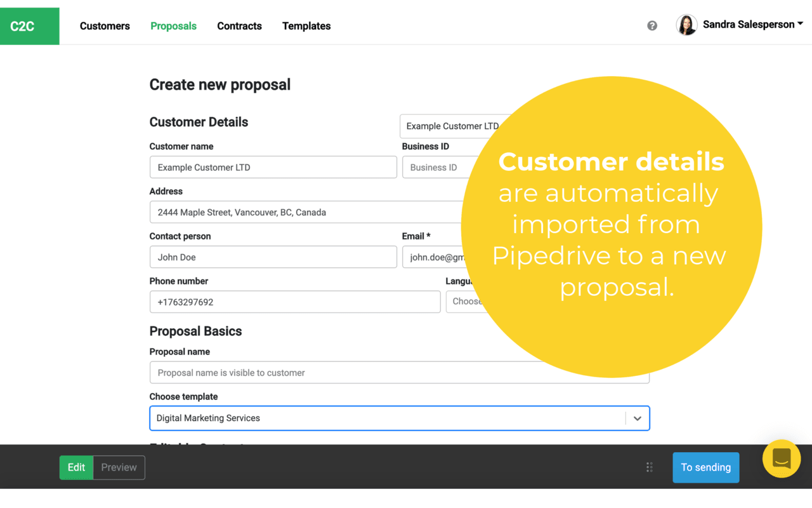Screen dimensions: 812x508
Task: Focus the Customer name input
Action: pyautogui.click(x=273, y=168)
